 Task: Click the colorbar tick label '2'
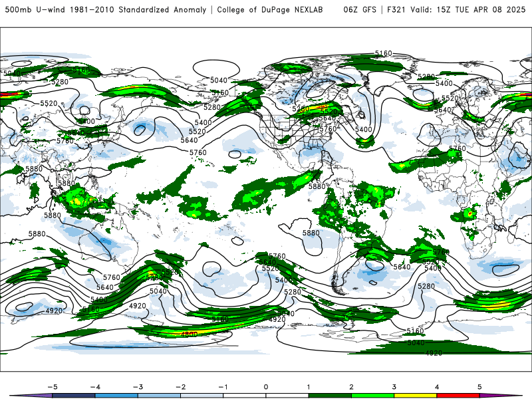pyautogui.click(x=351, y=387)
